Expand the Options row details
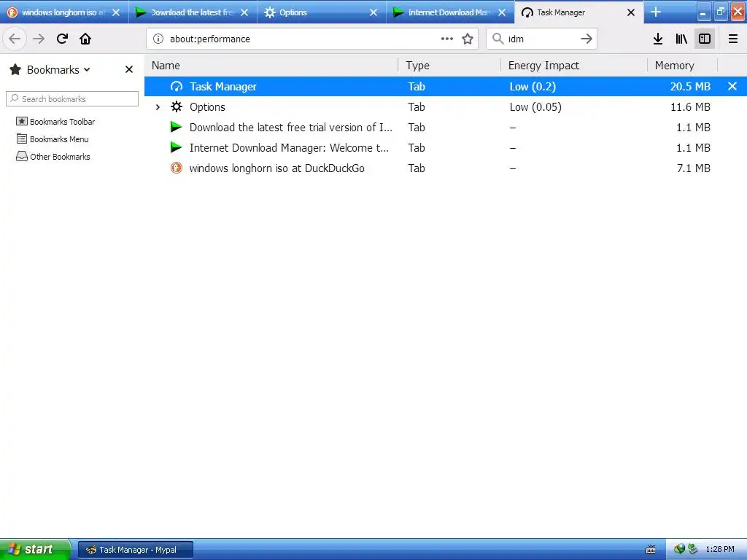The width and height of the screenshot is (747, 560). coord(158,107)
